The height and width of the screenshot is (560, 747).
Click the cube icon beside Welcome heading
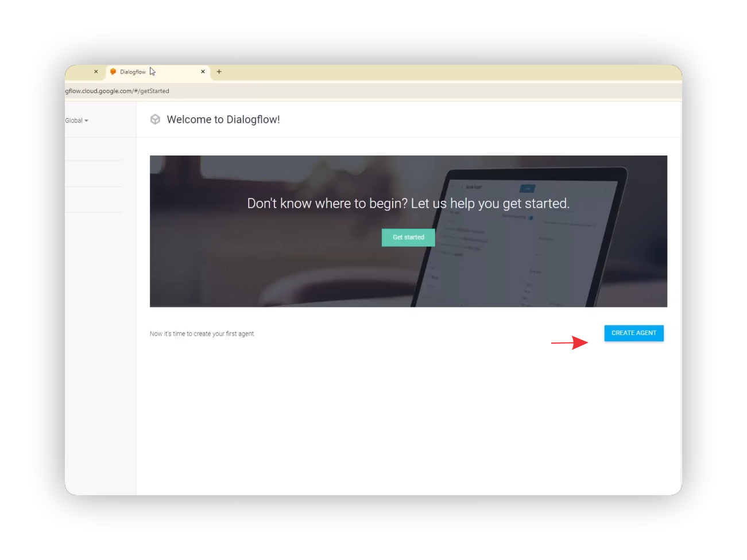tap(155, 119)
